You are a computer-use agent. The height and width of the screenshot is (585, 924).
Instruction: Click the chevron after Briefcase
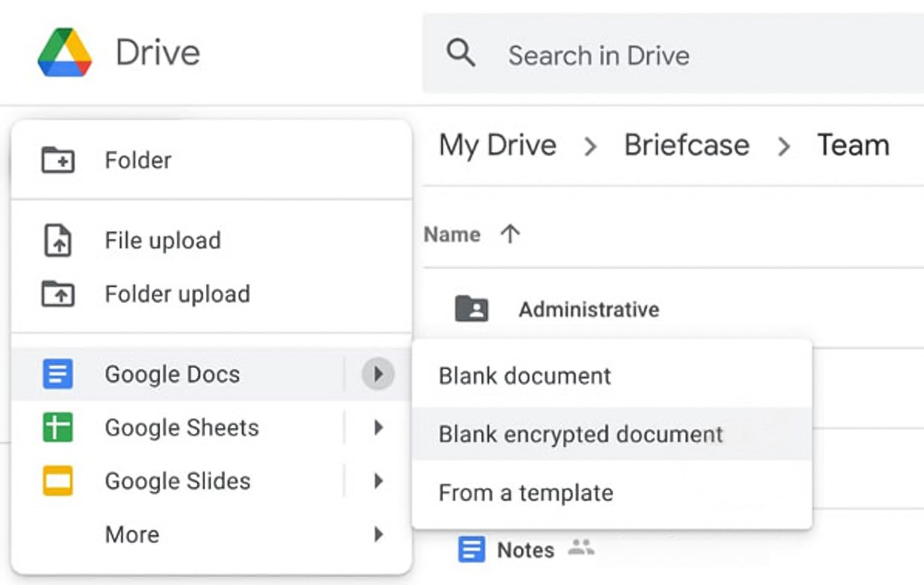pyautogui.click(x=784, y=147)
